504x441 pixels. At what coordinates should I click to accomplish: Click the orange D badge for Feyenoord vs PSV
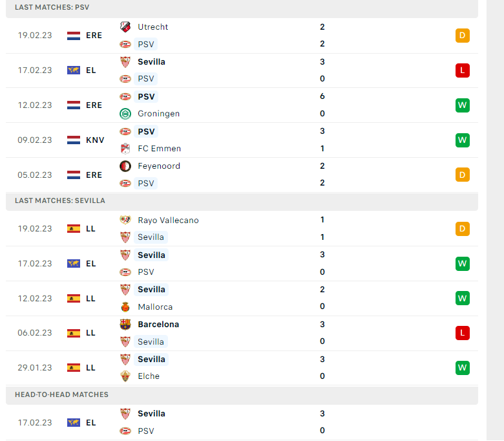462,175
